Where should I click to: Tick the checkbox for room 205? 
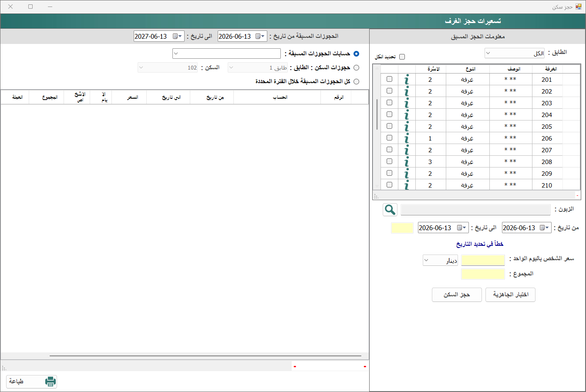389,126
